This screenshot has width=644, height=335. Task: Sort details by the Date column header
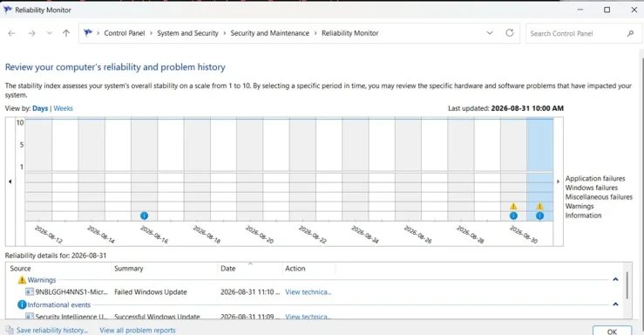coord(228,269)
